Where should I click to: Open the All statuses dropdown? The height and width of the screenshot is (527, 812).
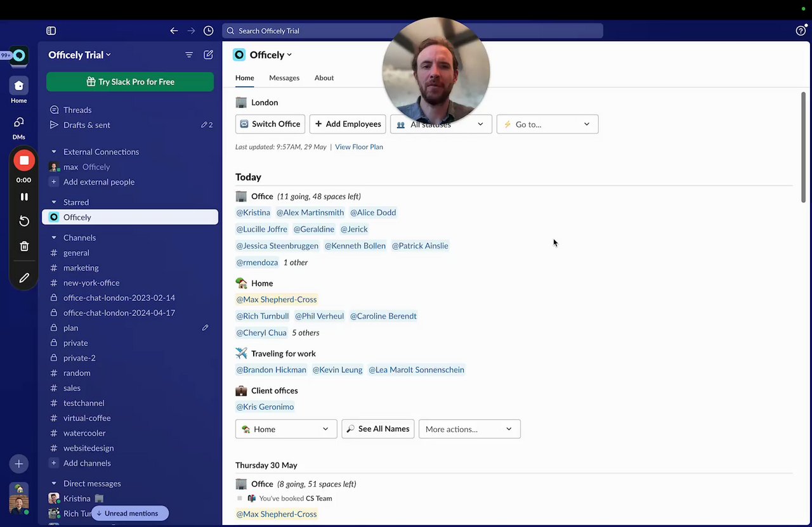click(441, 124)
